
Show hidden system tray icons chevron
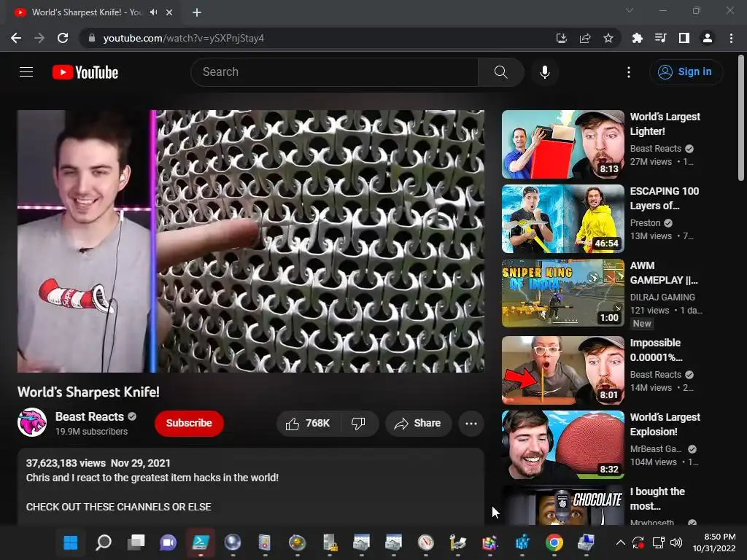click(x=620, y=542)
